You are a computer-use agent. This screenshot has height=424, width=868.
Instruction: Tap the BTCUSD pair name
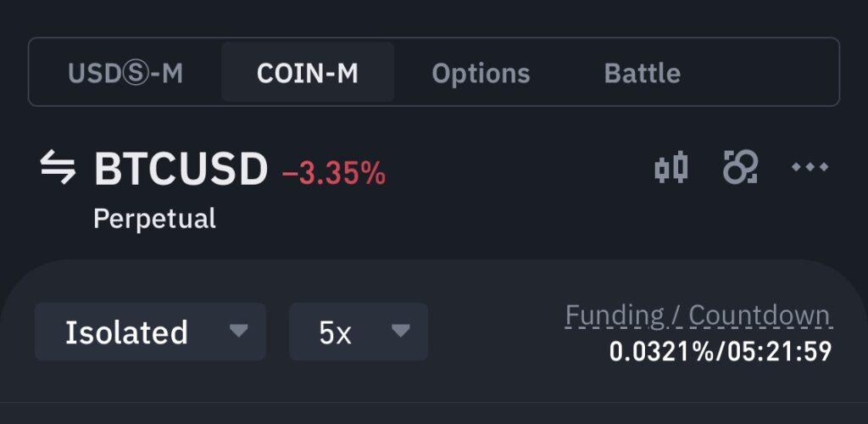click(181, 169)
